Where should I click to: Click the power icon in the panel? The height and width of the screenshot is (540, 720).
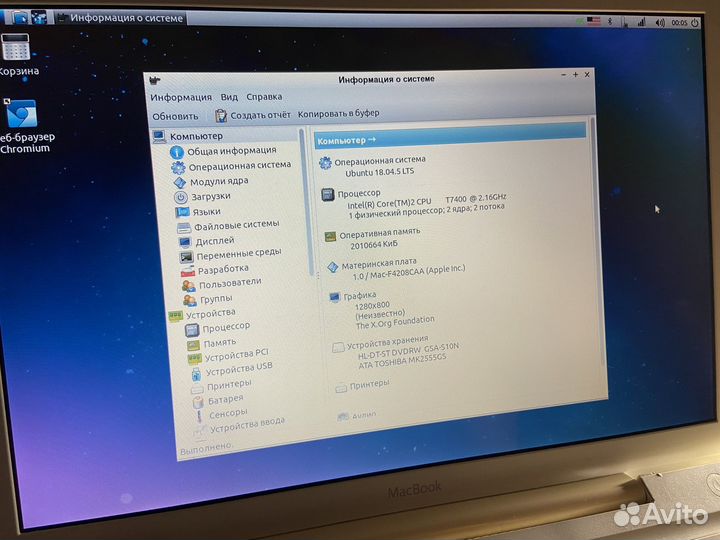click(x=695, y=22)
